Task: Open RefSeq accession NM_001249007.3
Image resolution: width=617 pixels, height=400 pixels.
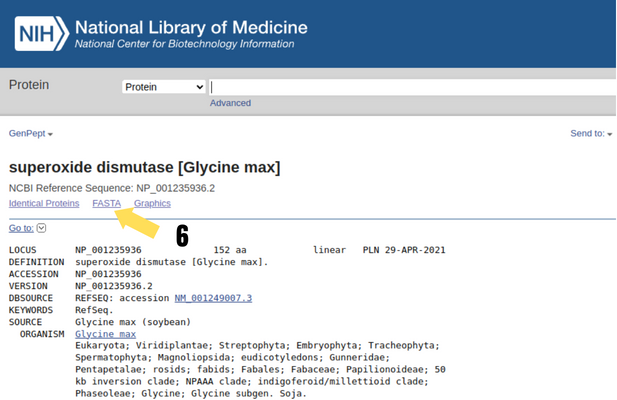Action: (x=213, y=298)
